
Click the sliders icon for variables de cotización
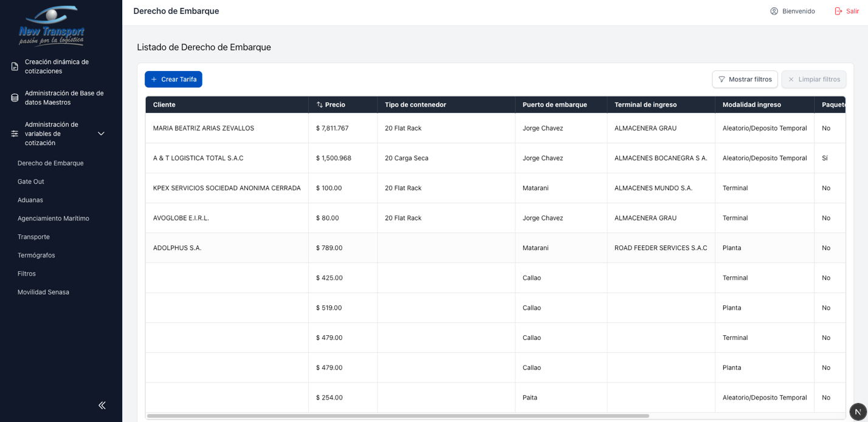click(15, 134)
